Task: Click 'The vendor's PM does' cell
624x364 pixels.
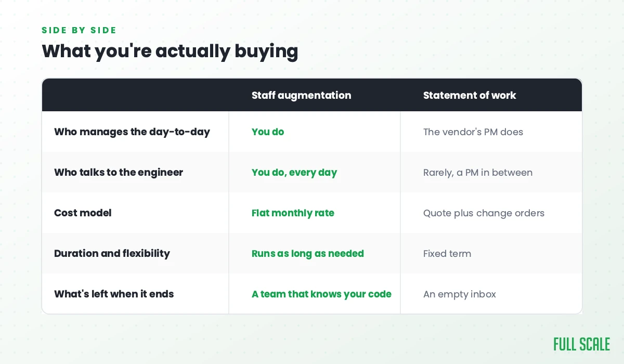Action: click(473, 132)
